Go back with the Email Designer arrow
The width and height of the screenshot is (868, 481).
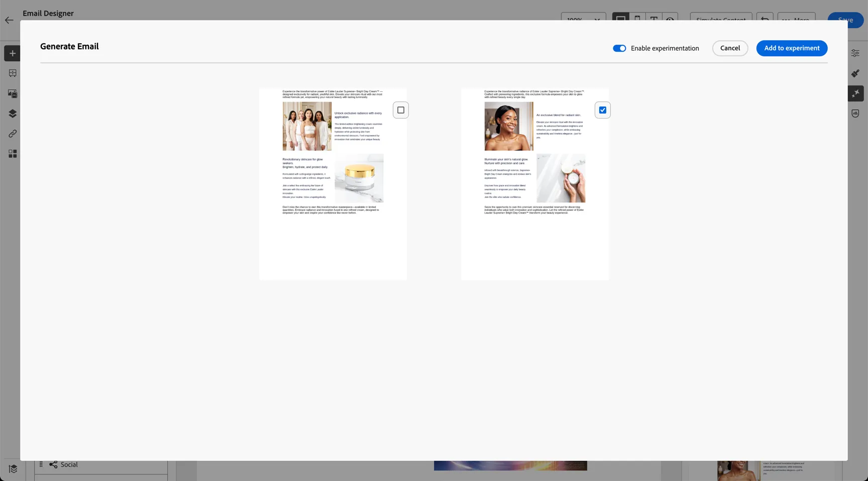[x=9, y=20]
